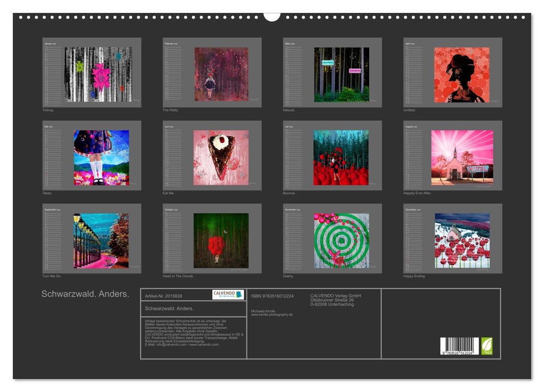Open the November 'Deerly.' target image
The height and width of the screenshot is (392, 544).
[x=341, y=240]
